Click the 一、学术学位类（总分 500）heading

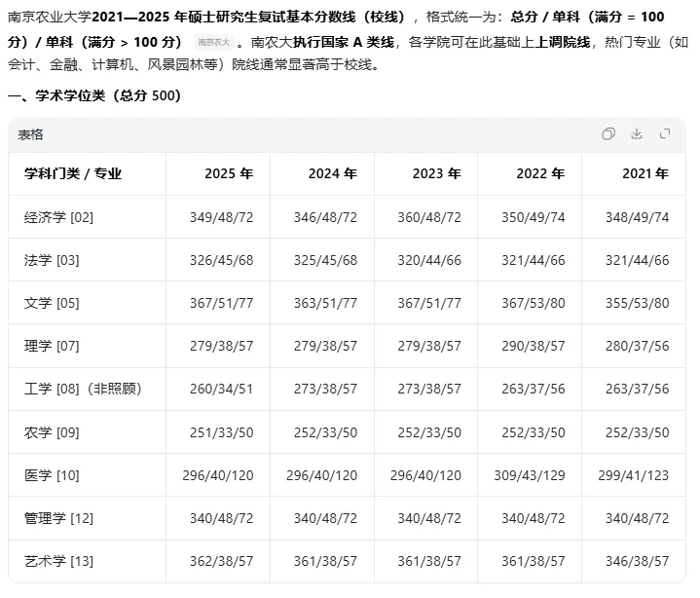point(94,95)
